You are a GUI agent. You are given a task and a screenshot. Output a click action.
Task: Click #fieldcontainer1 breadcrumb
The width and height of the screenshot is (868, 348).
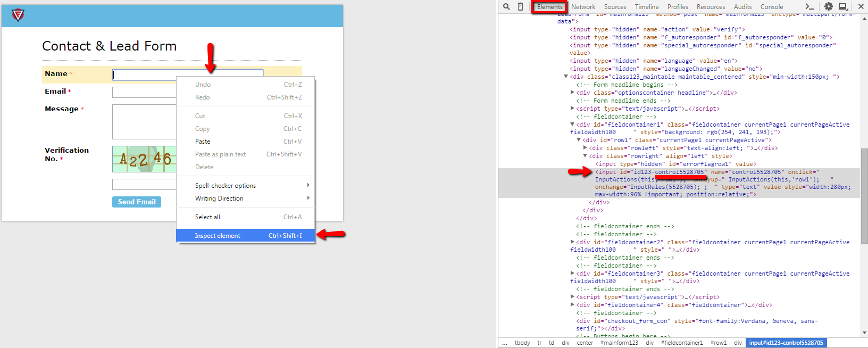[682, 343]
